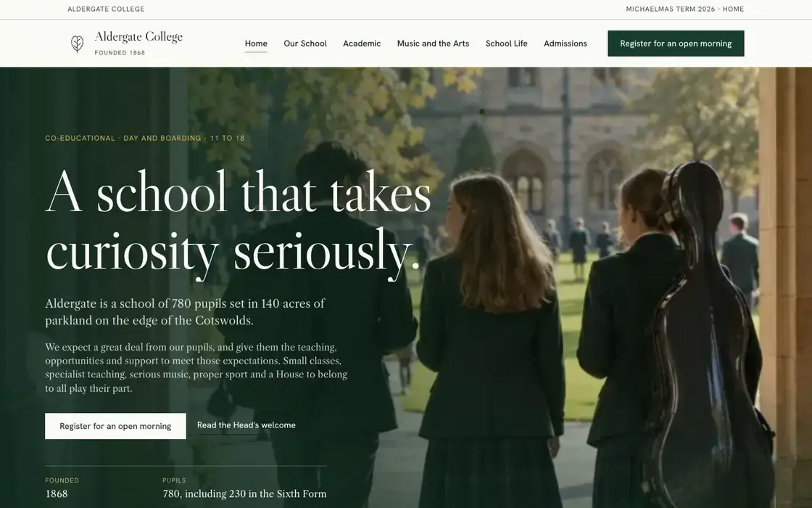Image resolution: width=812 pixels, height=508 pixels.
Task: Click the PUPILS label
Action: (x=174, y=480)
